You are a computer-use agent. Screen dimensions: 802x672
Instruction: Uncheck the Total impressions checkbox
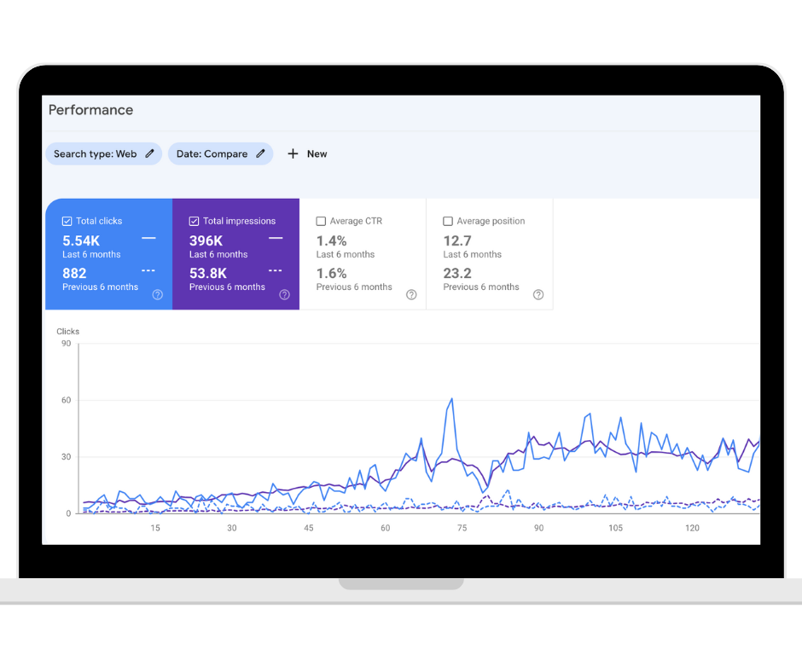click(x=194, y=221)
